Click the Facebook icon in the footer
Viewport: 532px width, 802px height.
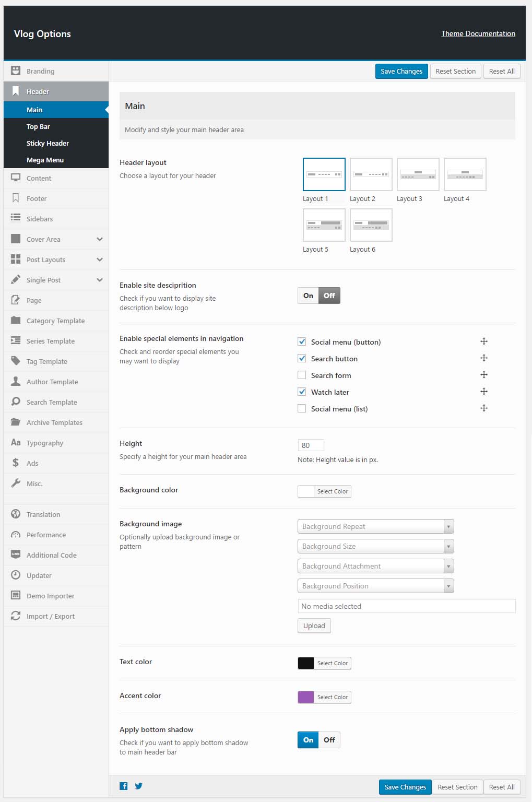tap(124, 786)
